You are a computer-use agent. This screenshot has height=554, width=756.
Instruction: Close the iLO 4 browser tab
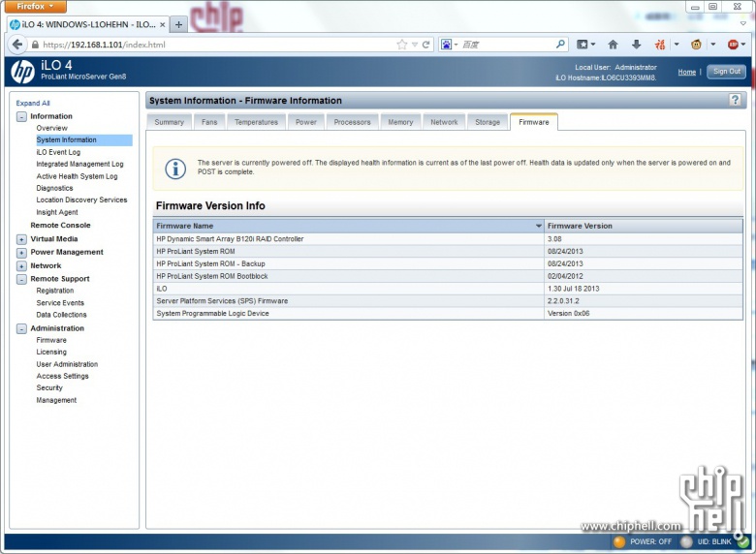163,24
